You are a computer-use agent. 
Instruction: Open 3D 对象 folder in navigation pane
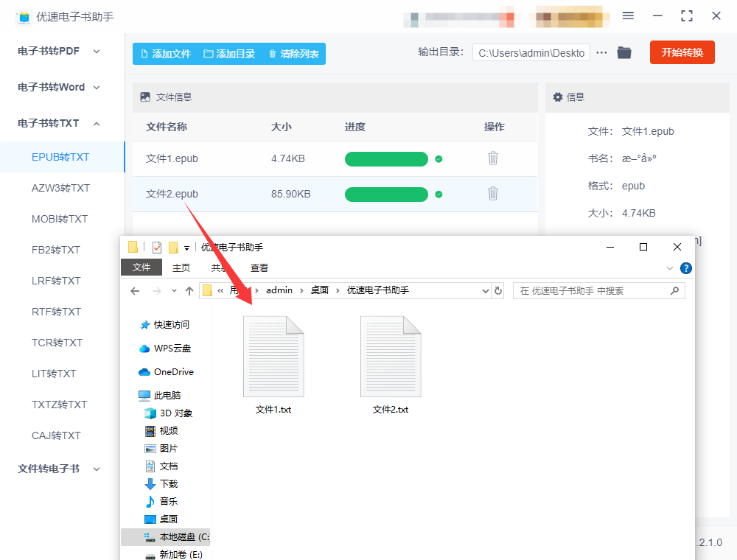pyautogui.click(x=169, y=413)
